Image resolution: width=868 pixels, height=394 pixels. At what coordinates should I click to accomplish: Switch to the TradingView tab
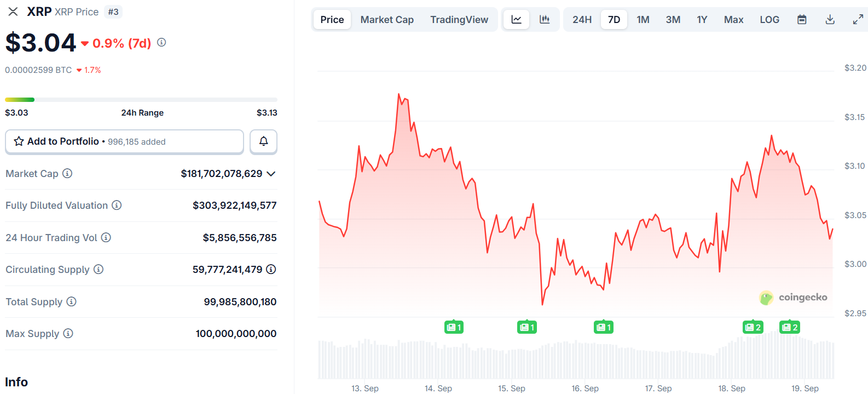tap(459, 20)
